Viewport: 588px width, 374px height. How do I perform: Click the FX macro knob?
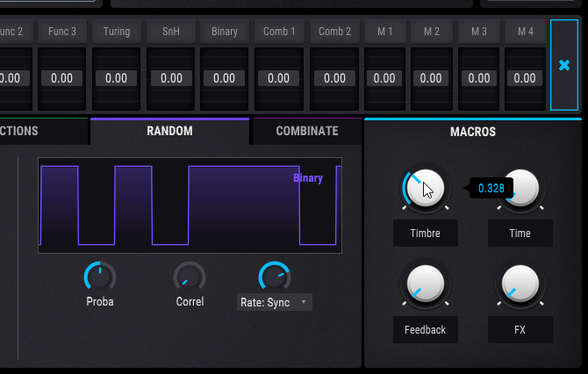[520, 284]
